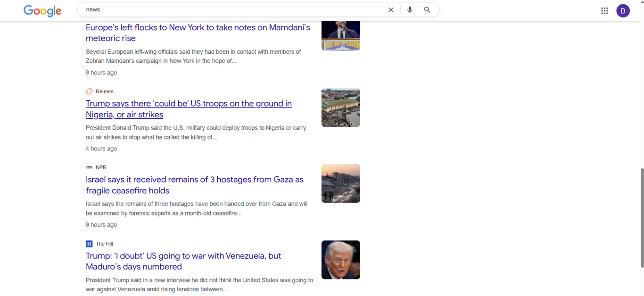Click the Nigeria market aerial thumbnail
644x296 pixels.
coord(340,107)
